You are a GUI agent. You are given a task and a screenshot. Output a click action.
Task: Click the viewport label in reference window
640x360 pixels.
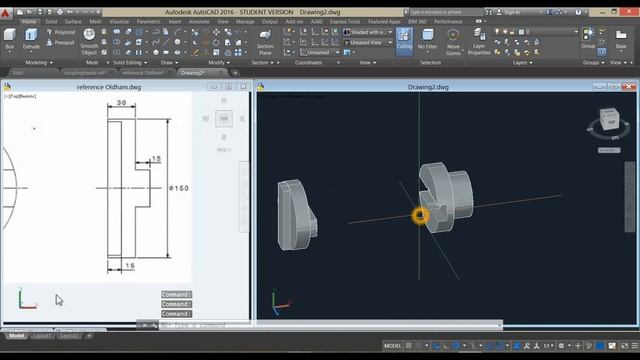[x=20, y=96]
